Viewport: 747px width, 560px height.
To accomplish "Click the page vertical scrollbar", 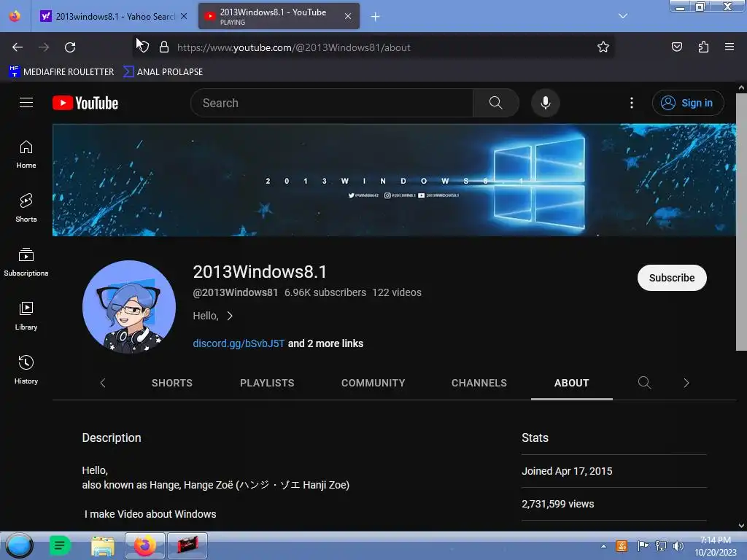I will point(741,222).
